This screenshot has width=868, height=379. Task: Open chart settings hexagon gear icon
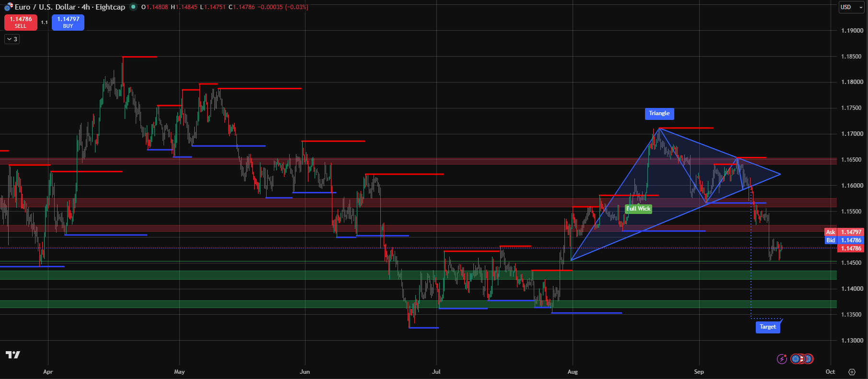point(852,372)
